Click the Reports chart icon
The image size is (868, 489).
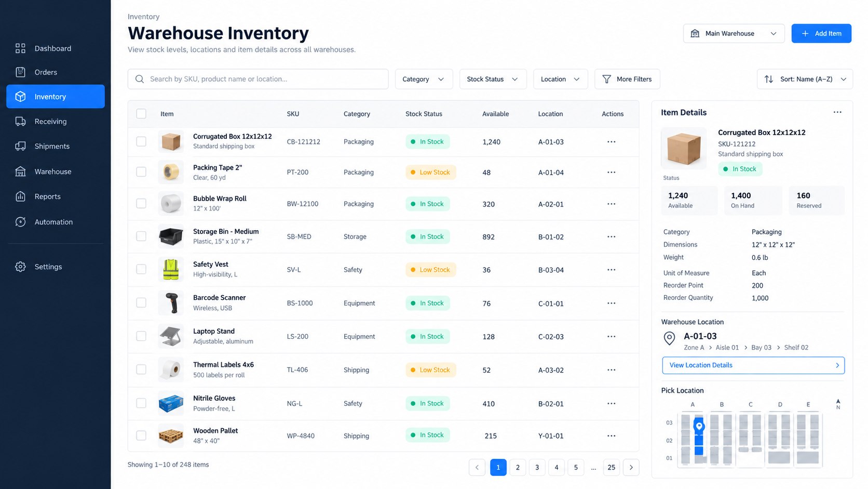[x=20, y=196]
